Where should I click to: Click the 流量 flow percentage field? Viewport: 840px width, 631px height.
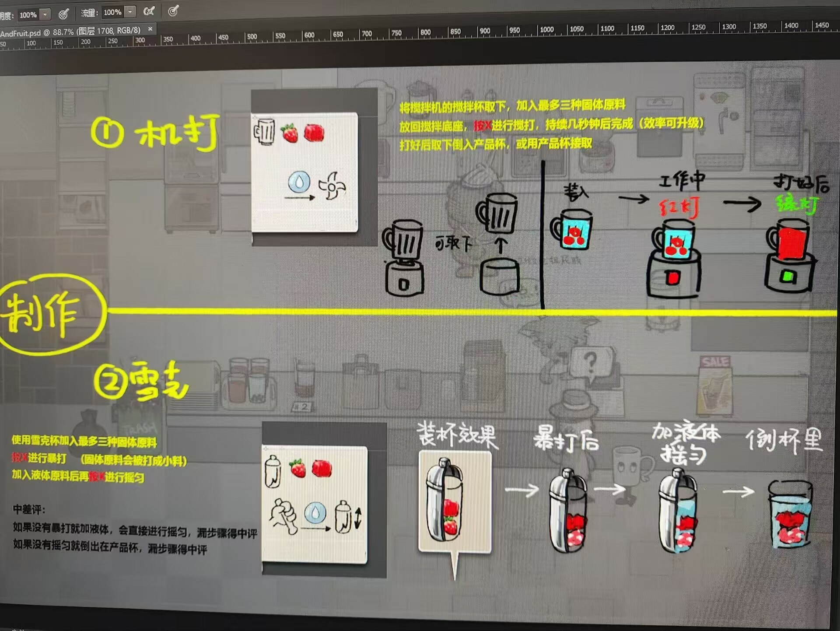tap(112, 12)
